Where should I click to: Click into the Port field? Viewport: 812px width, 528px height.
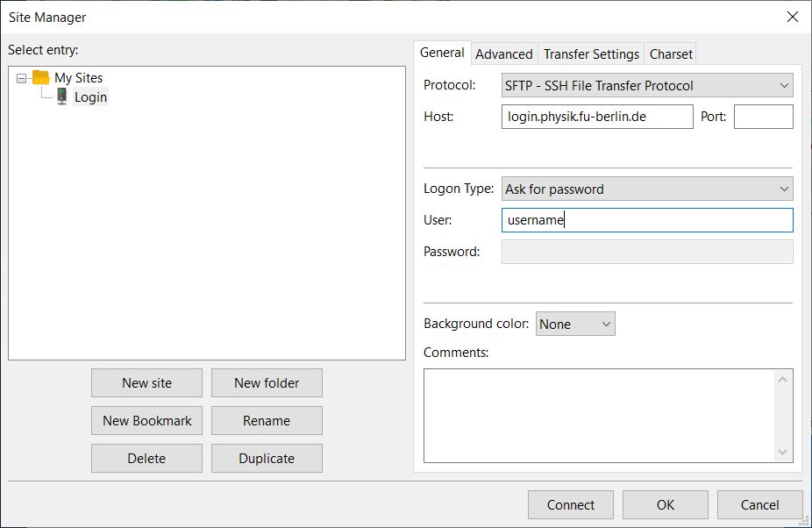763,117
